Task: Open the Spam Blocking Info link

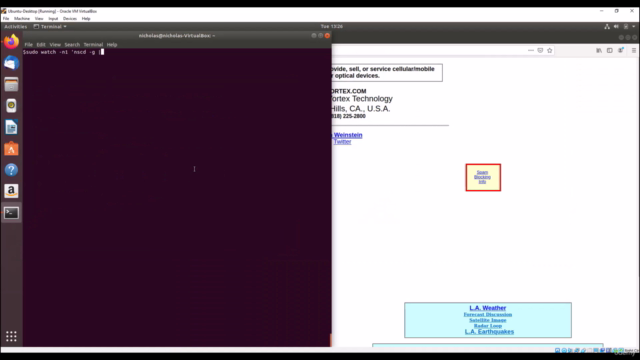Action: [x=482, y=177]
